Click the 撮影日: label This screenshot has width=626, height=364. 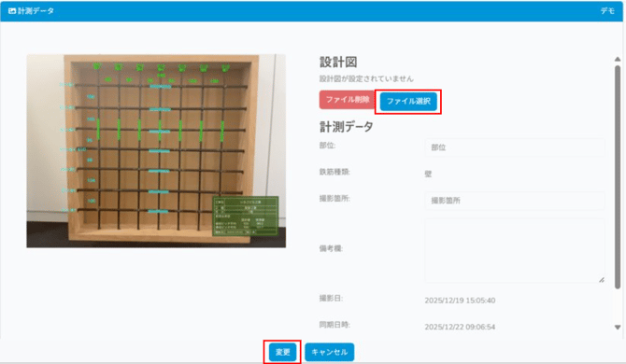[x=331, y=299]
